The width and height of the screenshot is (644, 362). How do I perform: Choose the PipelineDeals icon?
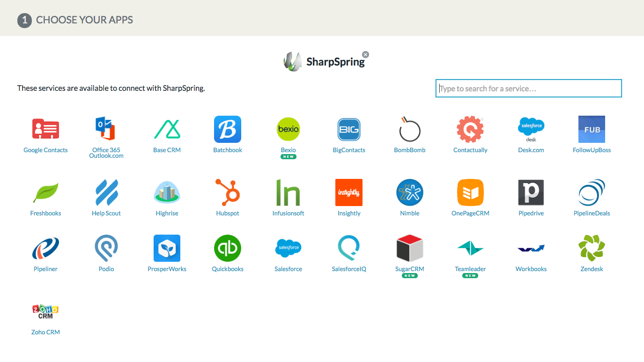coord(592,192)
